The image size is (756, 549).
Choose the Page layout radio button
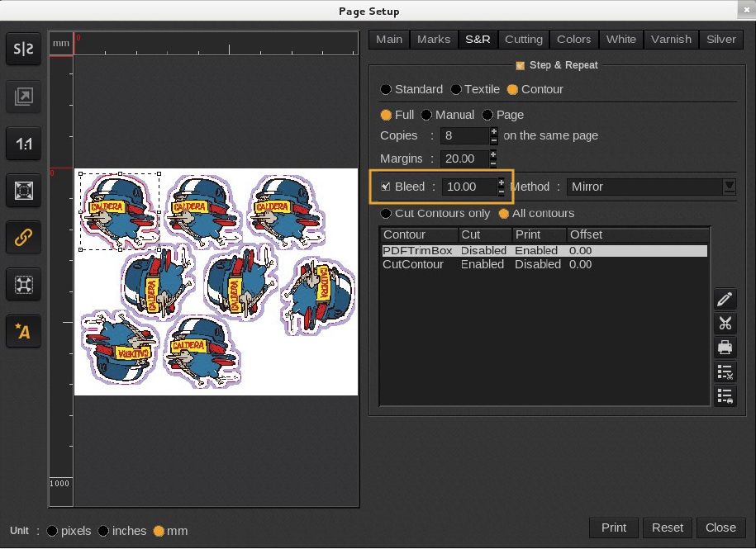[x=487, y=115]
